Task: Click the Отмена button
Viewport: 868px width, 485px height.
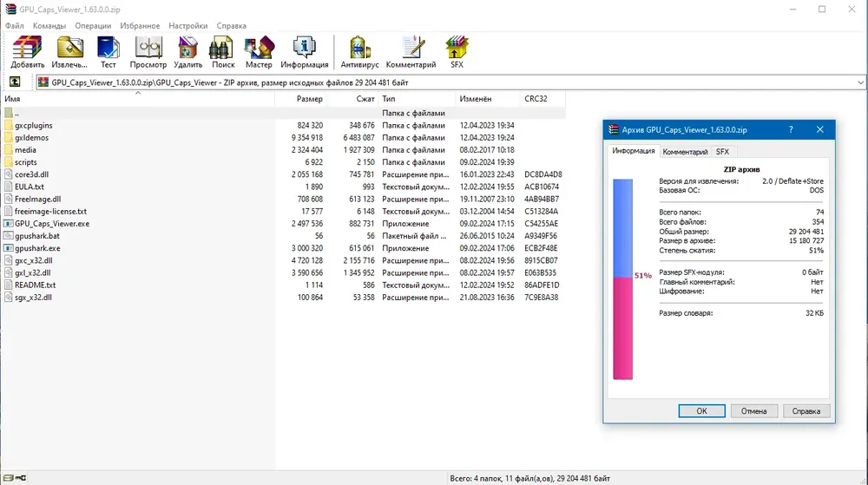Action: [x=753, y=411]
